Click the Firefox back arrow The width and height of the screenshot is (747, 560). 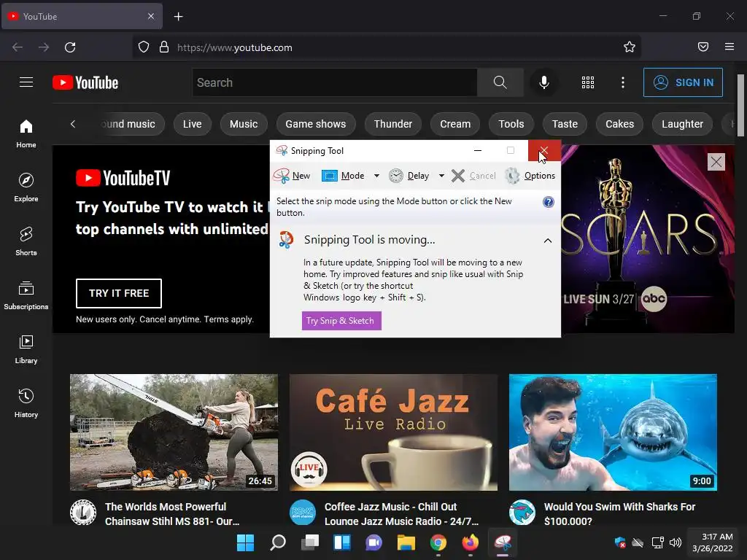pyautogui.click(x=18, y=47)
